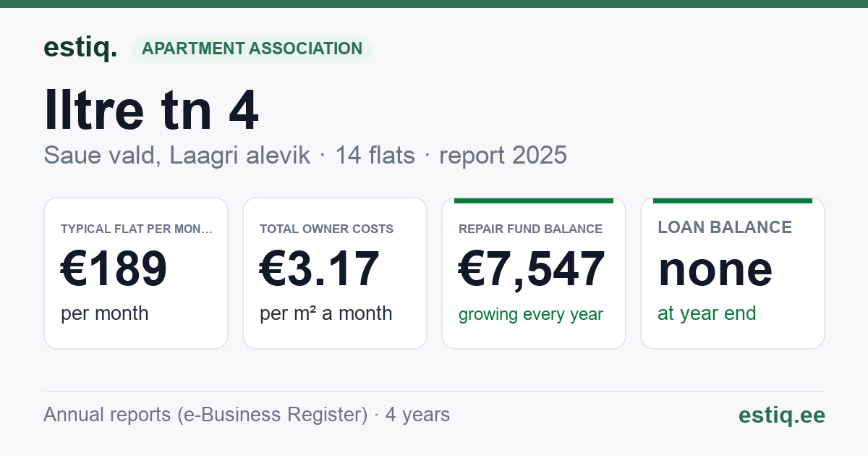Click the 4 years text
Viewport: 868px width, 456px height.
click(417, 415)
